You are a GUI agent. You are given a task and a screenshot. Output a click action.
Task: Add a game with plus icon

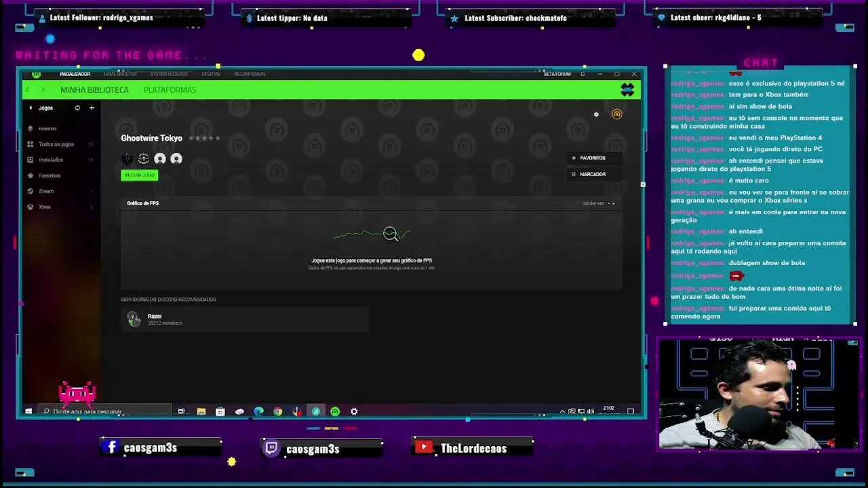(92, 108)
